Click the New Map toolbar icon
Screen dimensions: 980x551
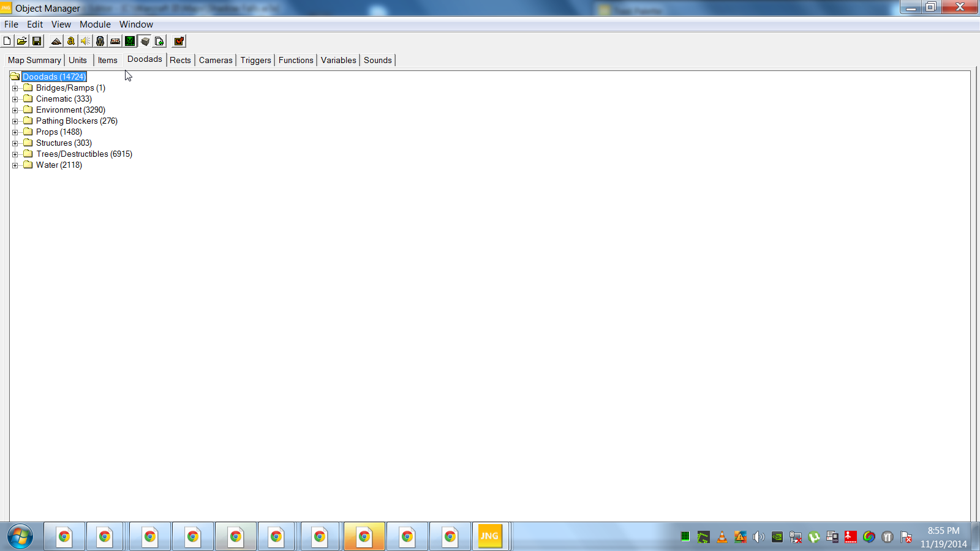click(x=7, y=41)
